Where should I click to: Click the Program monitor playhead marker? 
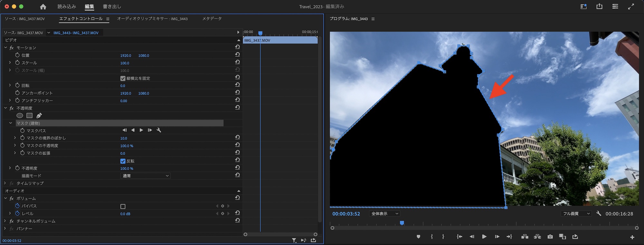pos(402,223)
